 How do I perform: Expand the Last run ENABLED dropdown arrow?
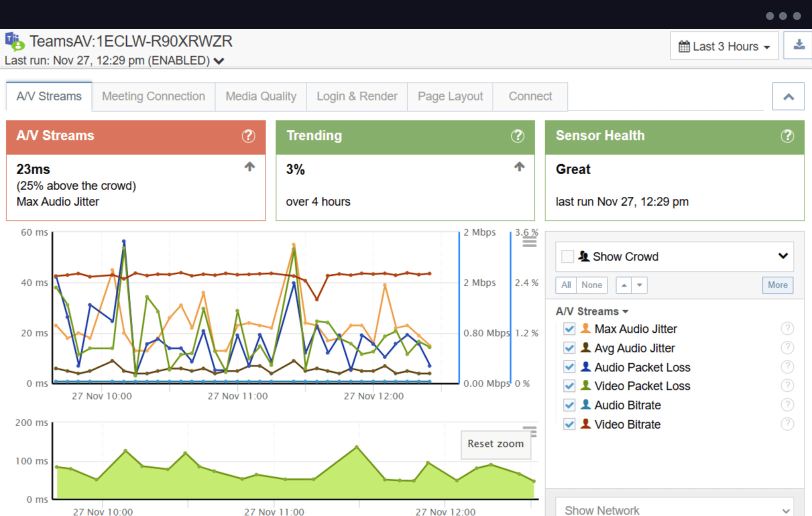[x=219, y=60]
